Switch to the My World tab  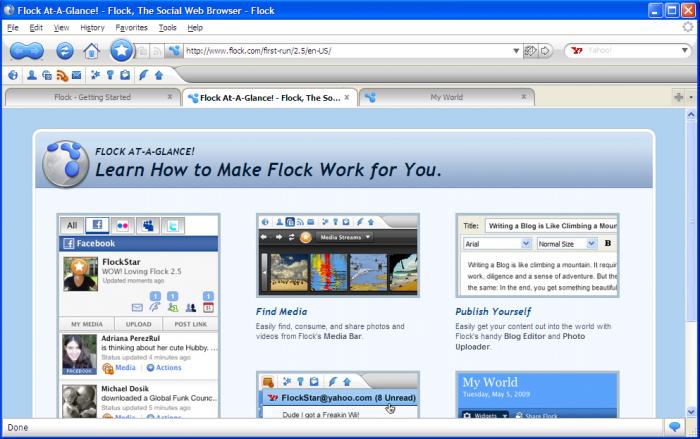coord(446,97)
